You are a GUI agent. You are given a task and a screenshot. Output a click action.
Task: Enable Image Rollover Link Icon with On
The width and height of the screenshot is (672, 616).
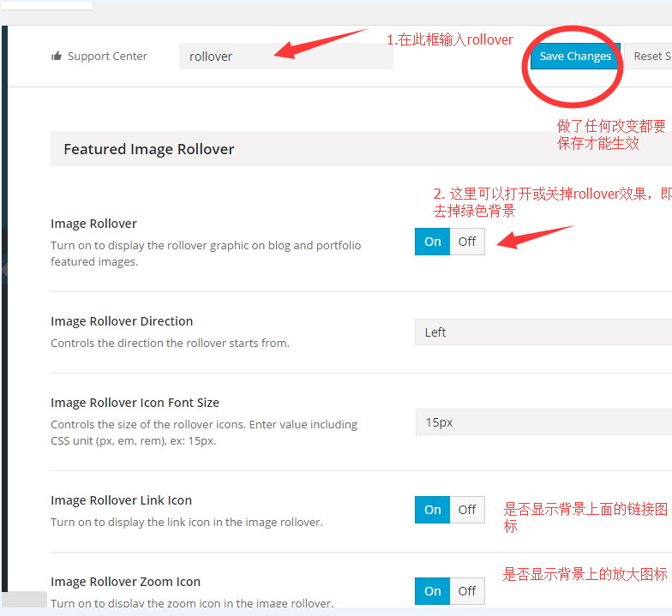433,510
